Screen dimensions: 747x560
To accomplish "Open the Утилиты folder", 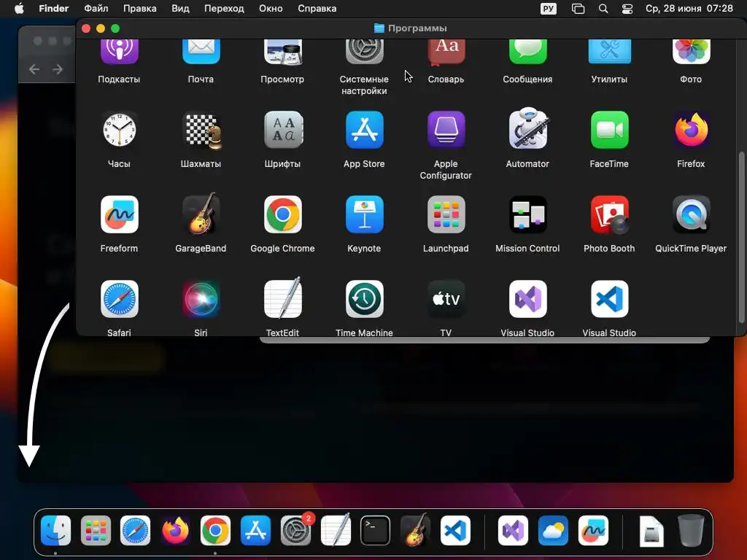I will click(x=609, y=52).
